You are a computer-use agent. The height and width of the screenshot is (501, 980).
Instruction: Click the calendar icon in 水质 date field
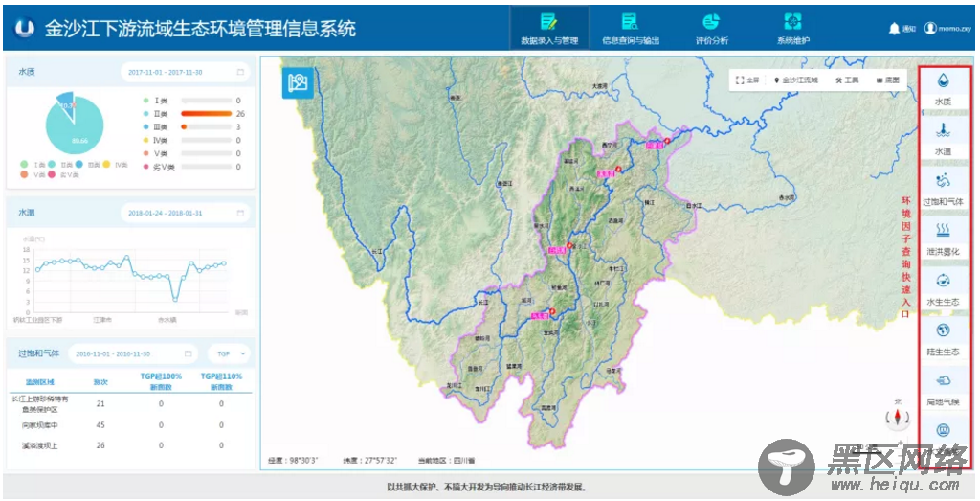coord(240,72)
